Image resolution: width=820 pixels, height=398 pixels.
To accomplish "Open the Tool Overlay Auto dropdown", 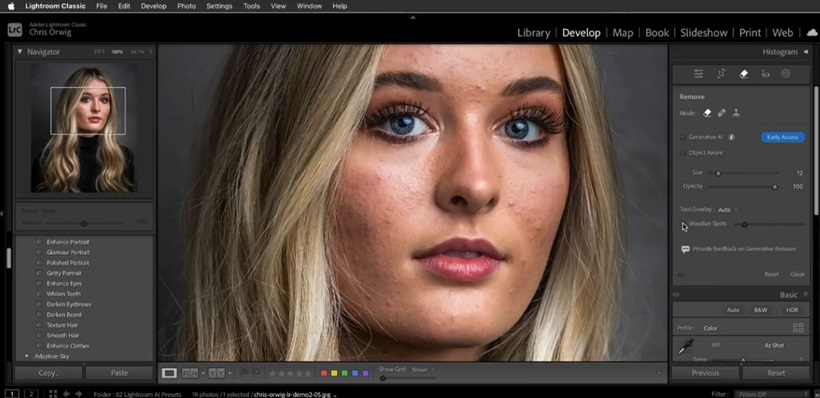I will point(727,210).
